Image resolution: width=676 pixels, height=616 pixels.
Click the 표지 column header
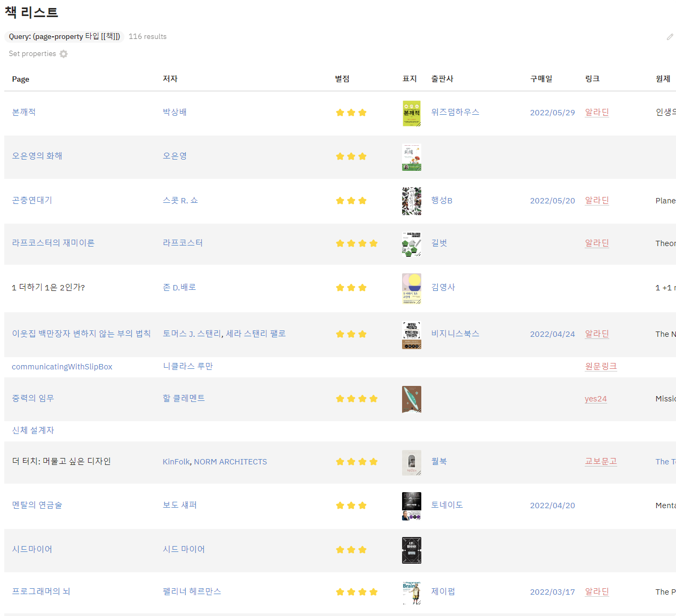[410, 79]
